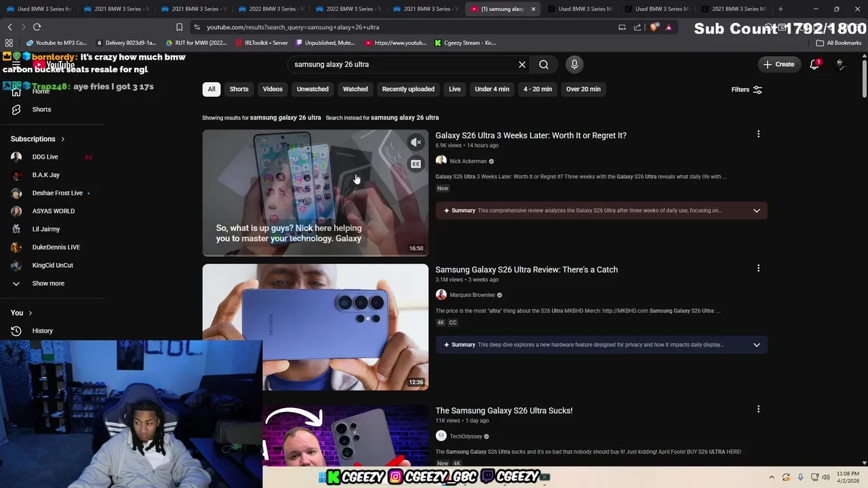868x488 pixels.
Task: Select the Shorts filter chip
Action: 239,89
